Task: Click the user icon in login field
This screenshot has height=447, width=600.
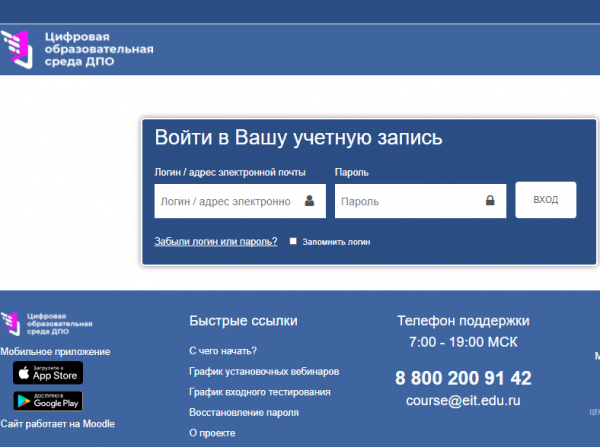Action: click(x=309, y=201)
